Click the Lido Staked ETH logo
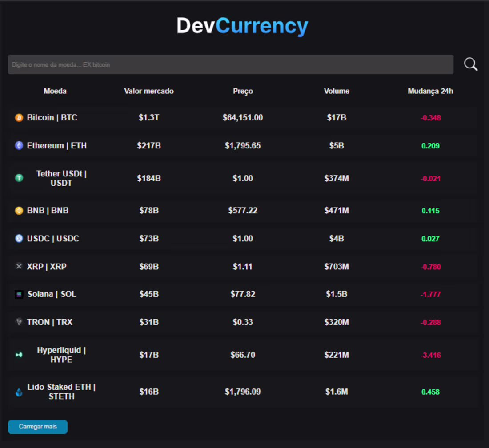The height and width of the screenshot is (448, 489). pyautogui.click(x=19, y=392)
